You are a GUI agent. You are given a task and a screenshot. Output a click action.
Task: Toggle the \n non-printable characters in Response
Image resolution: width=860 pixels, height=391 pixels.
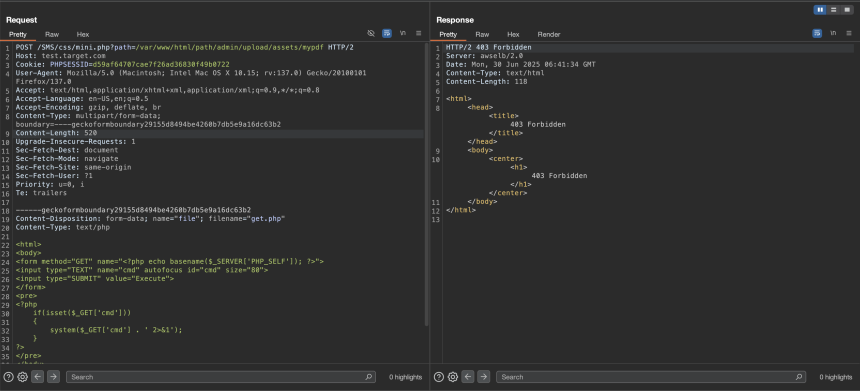click(833, 33)
